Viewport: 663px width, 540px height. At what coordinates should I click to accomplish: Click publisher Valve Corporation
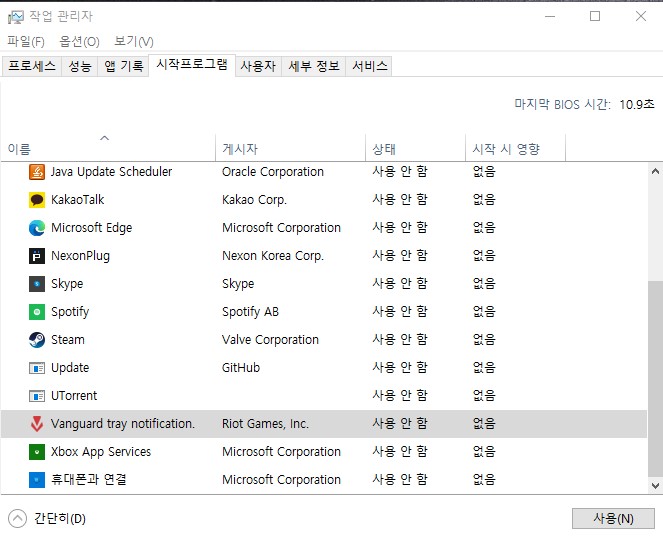tap(270, 340)
